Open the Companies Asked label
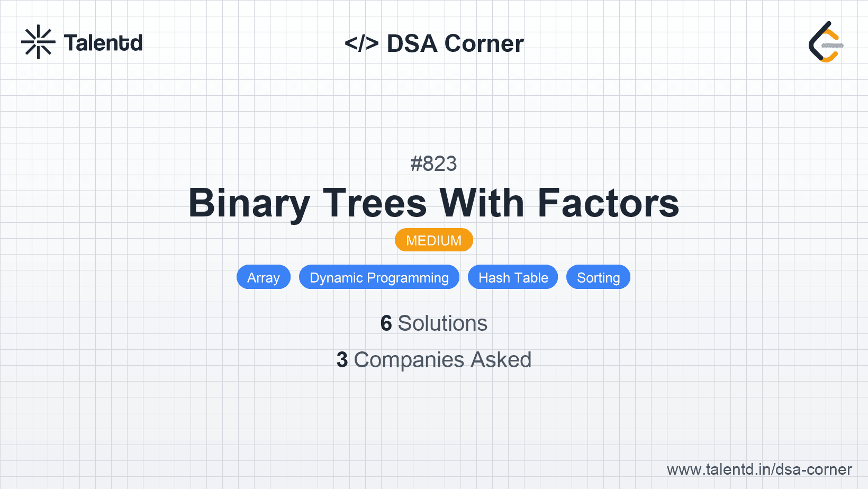Viewport: 868px width, 489px height. point(442,360)
